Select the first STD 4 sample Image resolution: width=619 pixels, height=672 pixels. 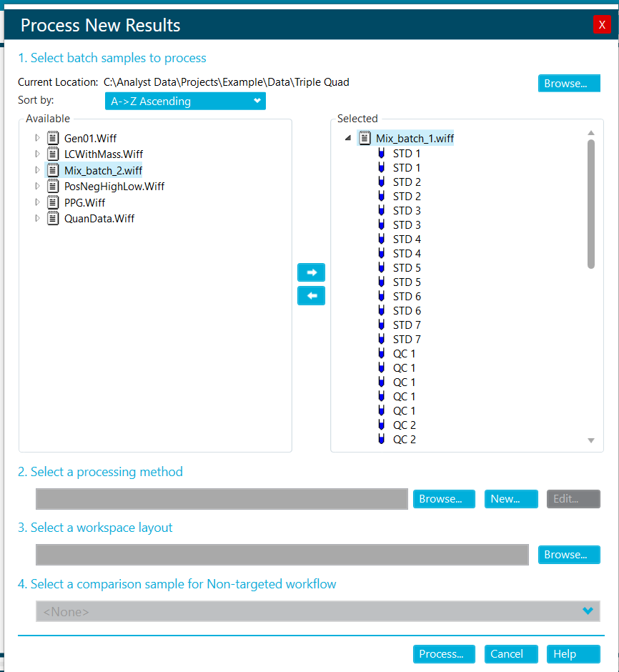point(407,239)
